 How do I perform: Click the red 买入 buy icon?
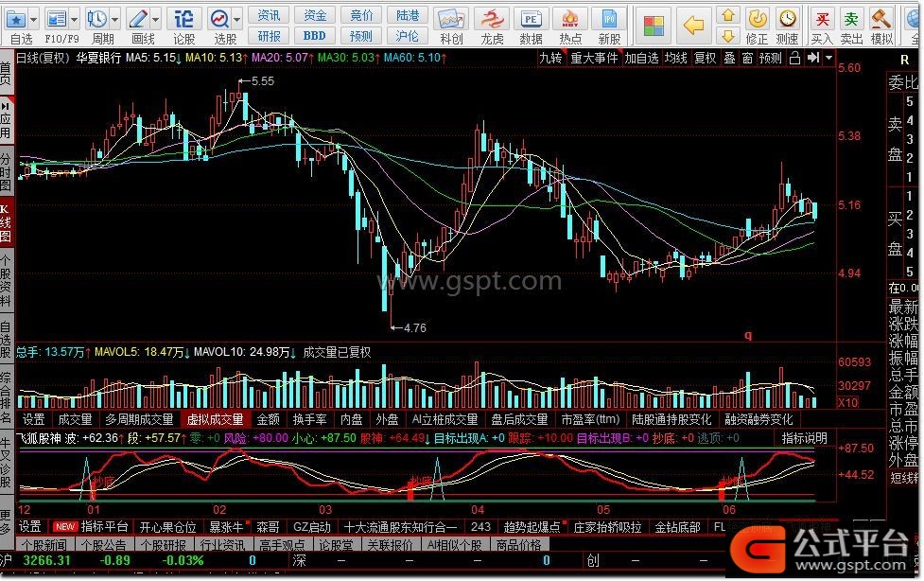[822, 20]
